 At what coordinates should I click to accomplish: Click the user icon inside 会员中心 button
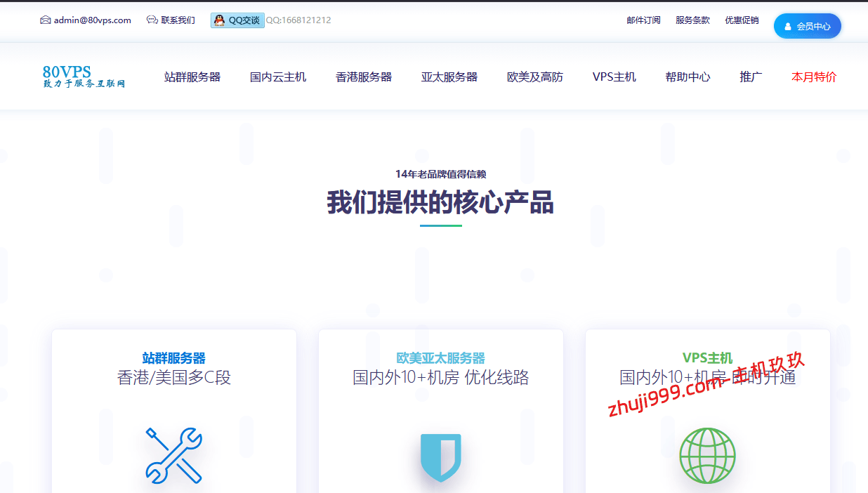pos(789,25)
